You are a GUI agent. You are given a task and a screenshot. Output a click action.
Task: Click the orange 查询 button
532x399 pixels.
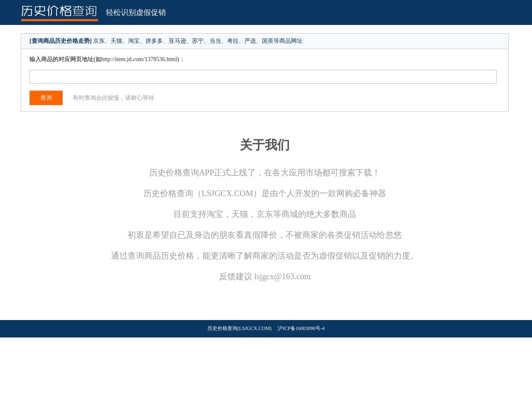click(46, 98)
